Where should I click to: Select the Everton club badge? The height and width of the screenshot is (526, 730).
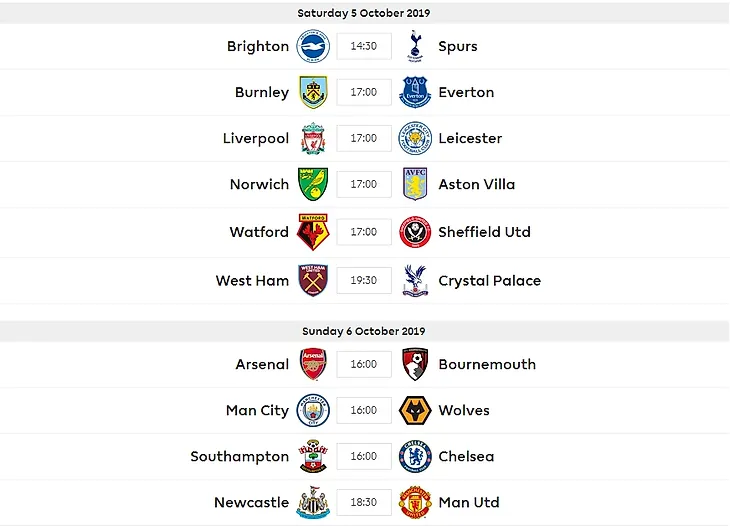[x=415, y=92]
